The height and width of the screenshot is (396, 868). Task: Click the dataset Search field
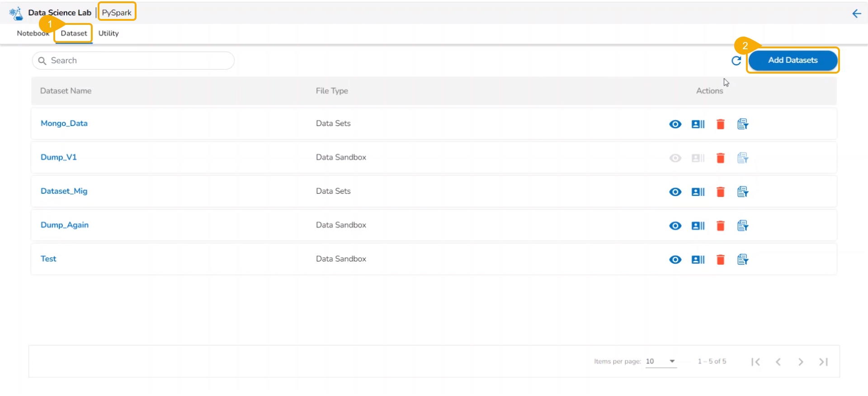pos(133,61)
